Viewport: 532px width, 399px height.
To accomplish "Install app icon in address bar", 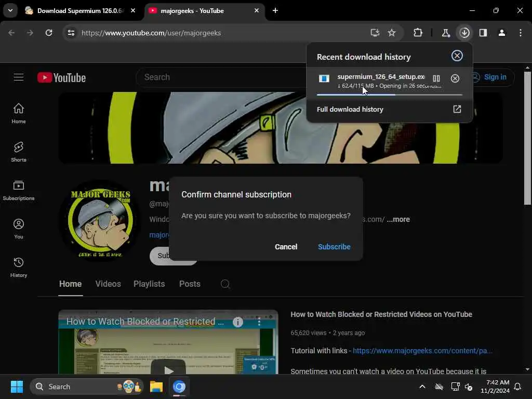I will coord(375,33).
